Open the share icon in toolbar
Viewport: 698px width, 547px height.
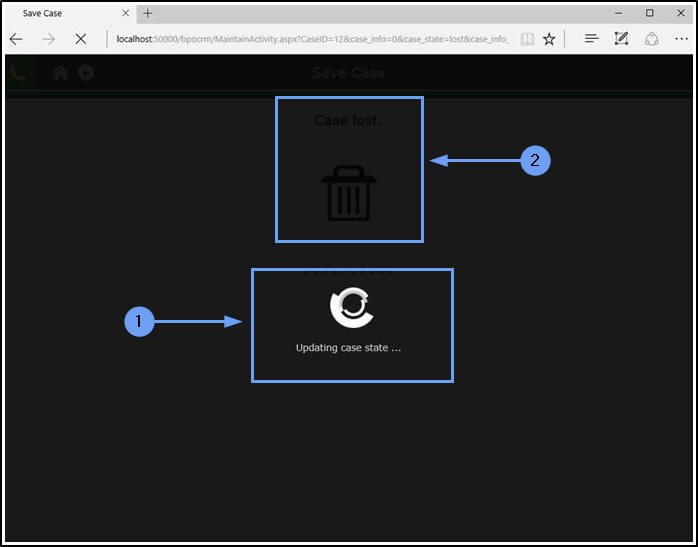652,39
